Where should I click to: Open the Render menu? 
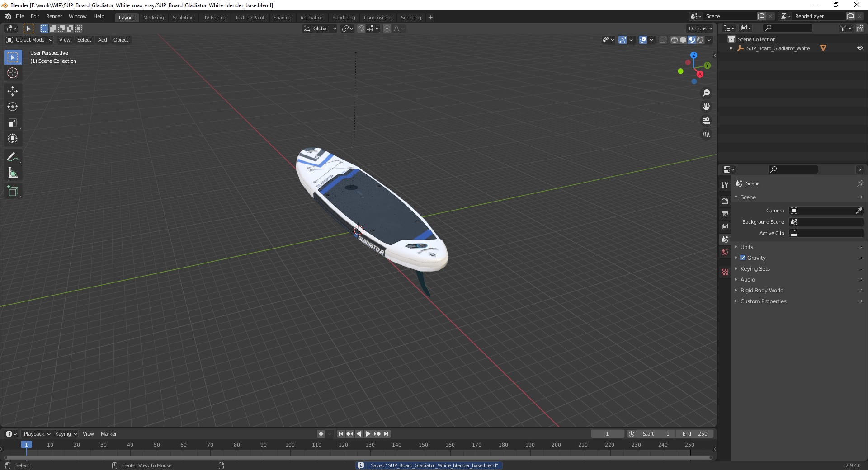[x=54, y=16]
